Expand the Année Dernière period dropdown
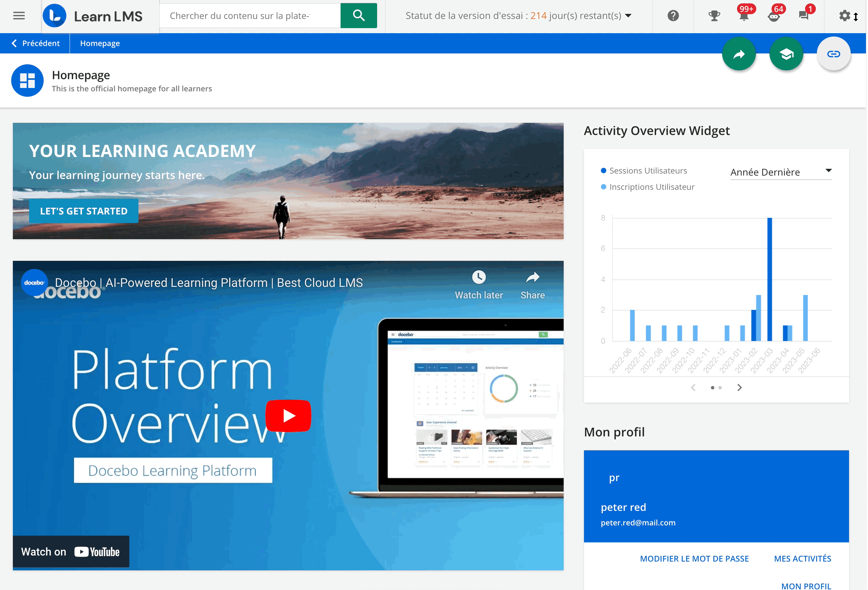This screenshot has height=590, width=868. coord(781,172)
